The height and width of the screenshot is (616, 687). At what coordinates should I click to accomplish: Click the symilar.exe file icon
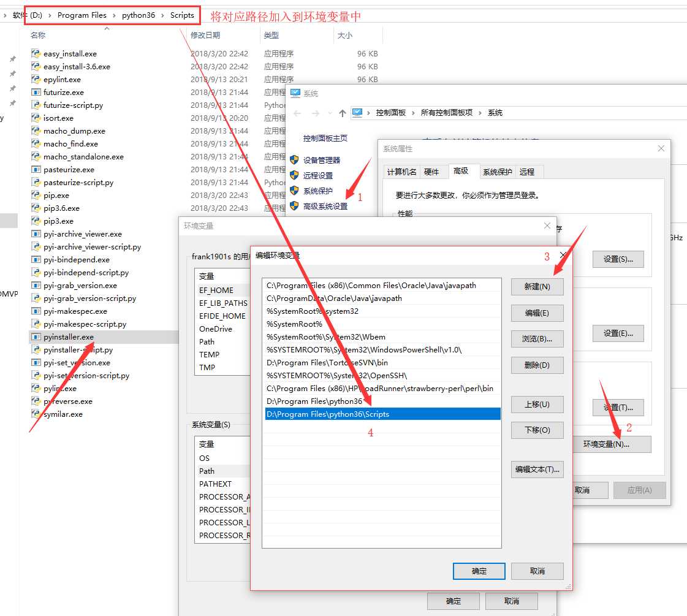(36, 414)
